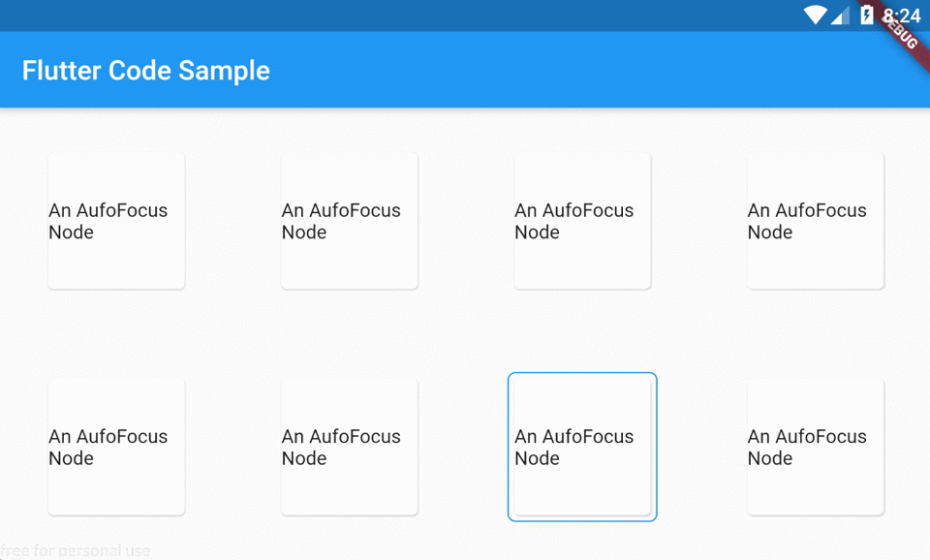Select the last card in the bottom row
Viewport: 930px width, 560px height.
click(816, 447)
